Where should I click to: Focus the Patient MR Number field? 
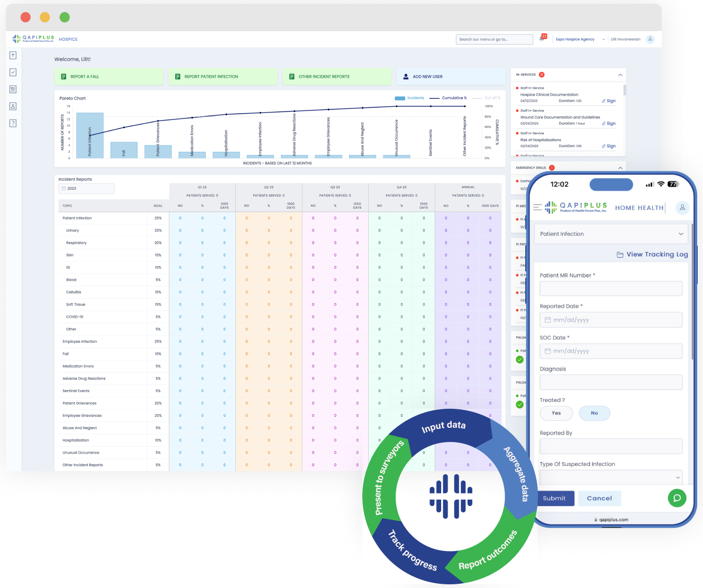pyautogui.click(x=611, y=289)
